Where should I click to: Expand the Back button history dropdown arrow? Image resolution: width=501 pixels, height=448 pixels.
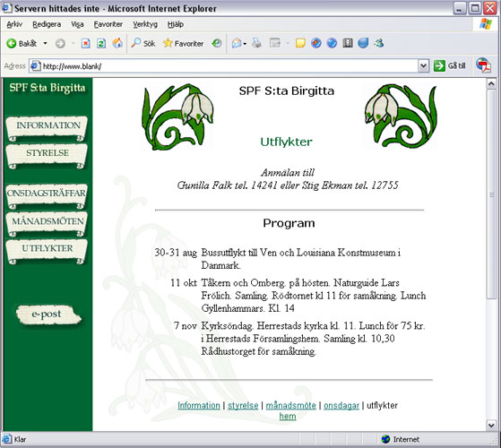pyautogui.click(x=45, y=43)
